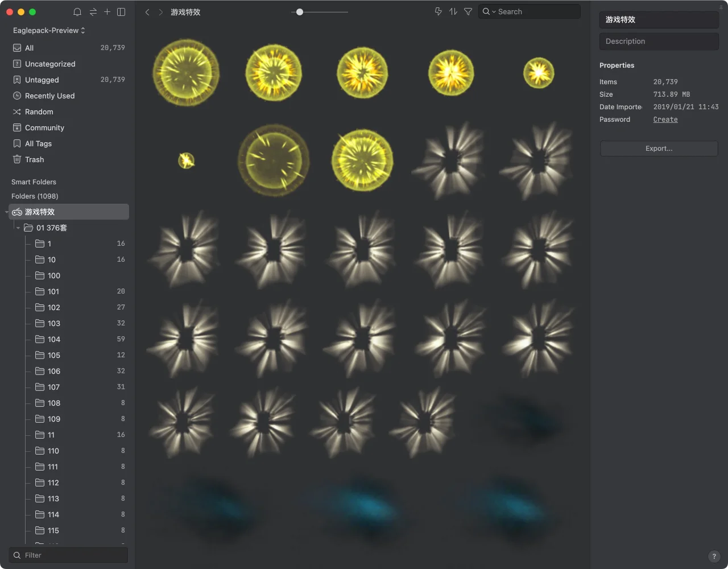Go back with the left arrow

pos(147,12)
